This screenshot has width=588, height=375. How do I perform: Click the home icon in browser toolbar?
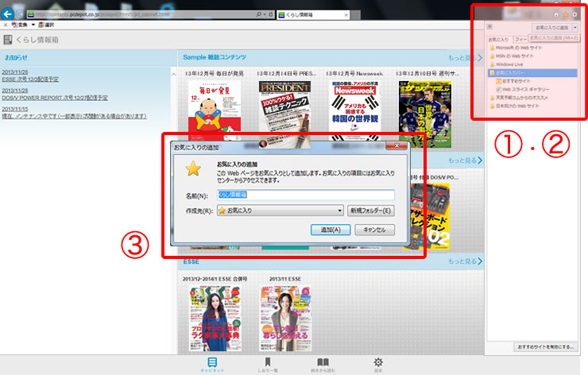pos(556,15)
